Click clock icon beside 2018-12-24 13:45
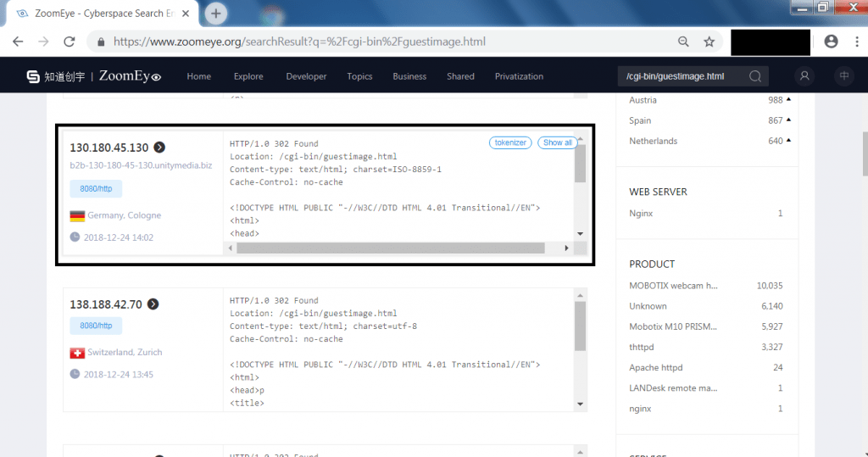Image resolution: width=868 pixels, height=457 pixels. (75, 374)
